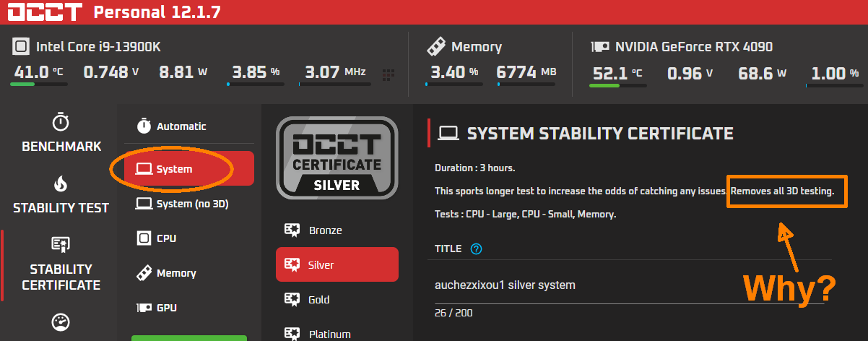The image size is (868, 341).
Task: Choose the Silver certificate level
Action: click(337, 264)
